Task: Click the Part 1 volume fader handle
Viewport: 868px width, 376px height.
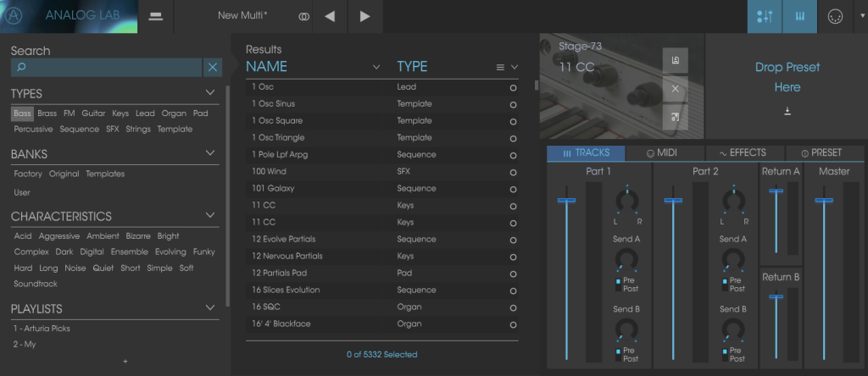Action: pyautogui.click(x=566, y=200)
